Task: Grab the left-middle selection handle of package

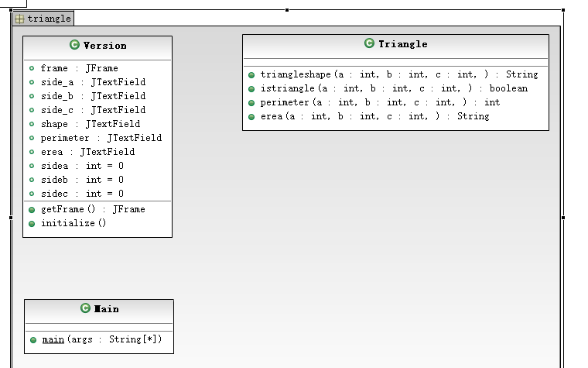Action: click(x=11, y=218)
